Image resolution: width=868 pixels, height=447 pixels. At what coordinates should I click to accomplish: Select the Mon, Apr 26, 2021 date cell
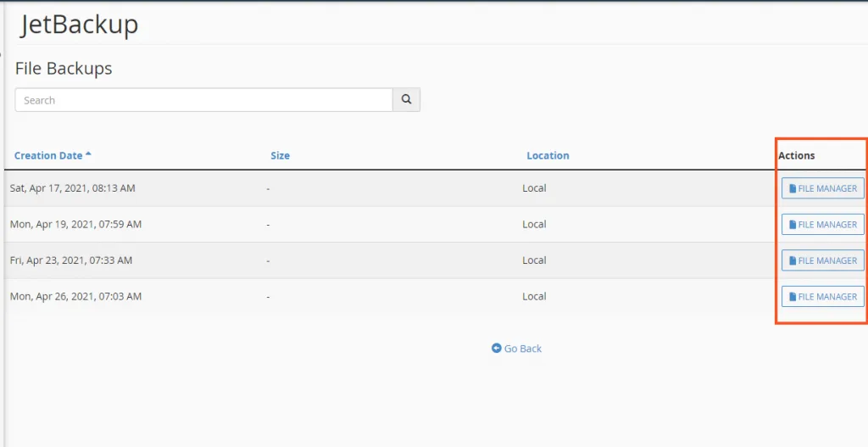[x=75, y=297]
